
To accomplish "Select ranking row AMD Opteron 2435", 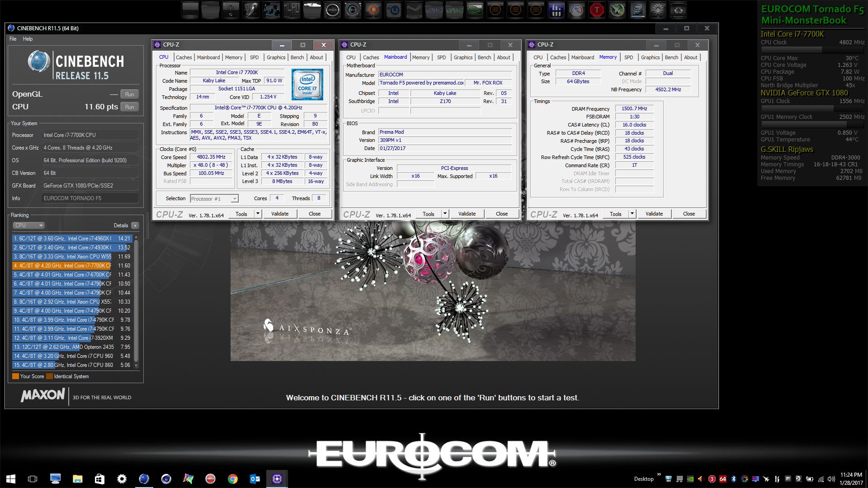I will [72, 347].
